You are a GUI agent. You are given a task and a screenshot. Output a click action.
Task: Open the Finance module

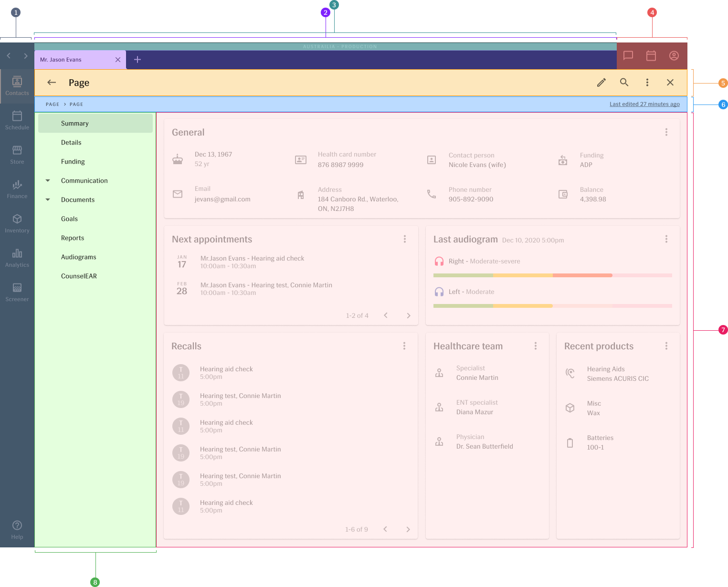pos(17,189)
